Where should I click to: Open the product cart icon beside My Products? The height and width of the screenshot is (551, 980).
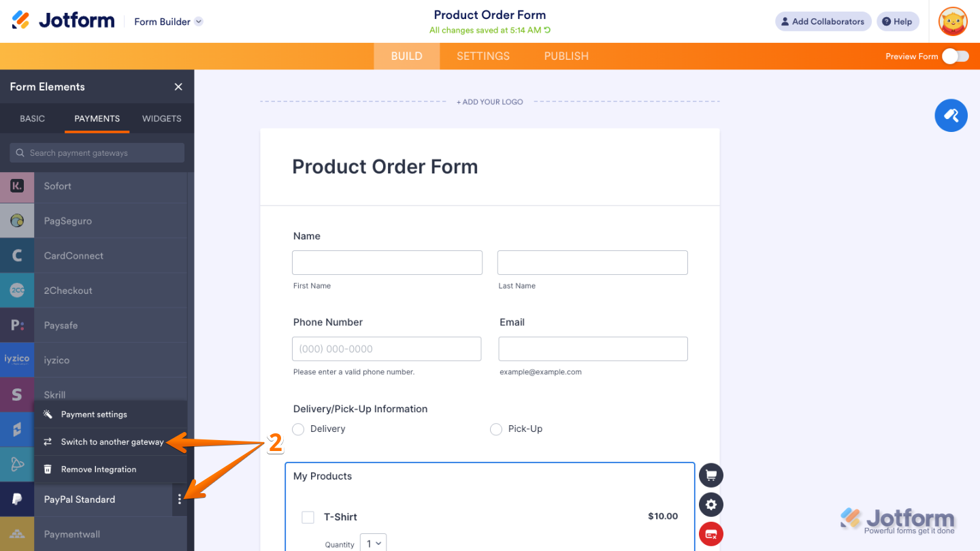[x=711, y=475]
